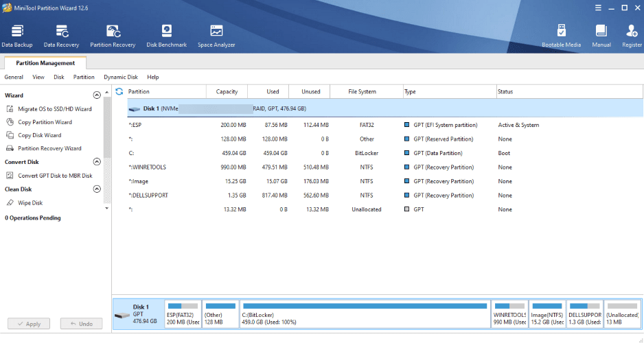Click the Disk 1 drive icon in disk map
Viewport: 644px width, 343px height.
(122, 315)
